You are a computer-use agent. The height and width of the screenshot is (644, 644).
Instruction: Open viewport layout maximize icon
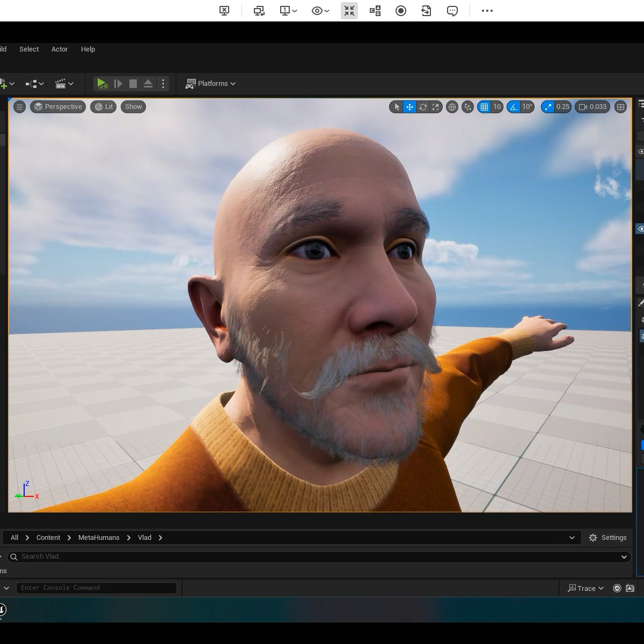click(620, 107)
